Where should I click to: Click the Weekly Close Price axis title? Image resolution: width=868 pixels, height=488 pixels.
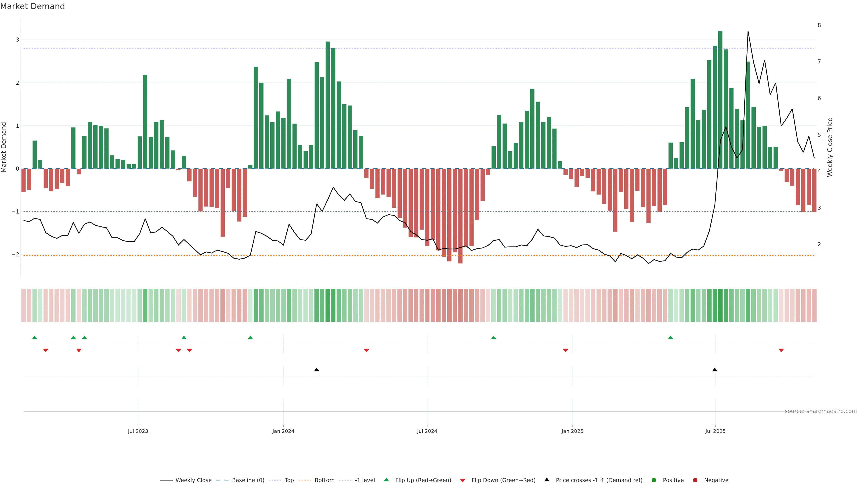point(830,147)
